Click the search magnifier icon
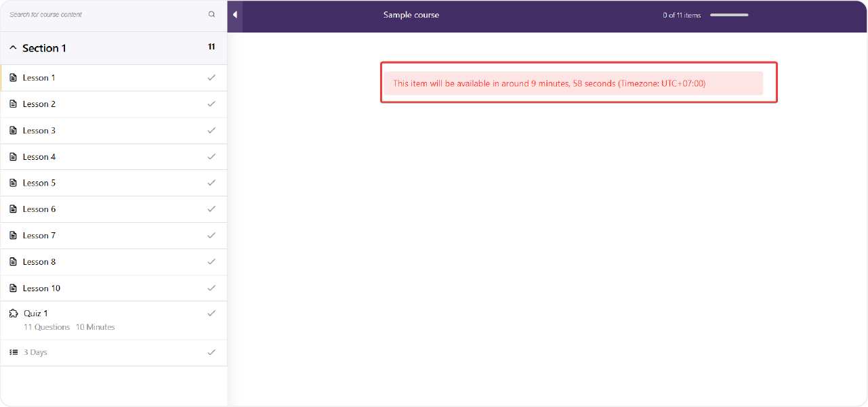 point(211,14)
